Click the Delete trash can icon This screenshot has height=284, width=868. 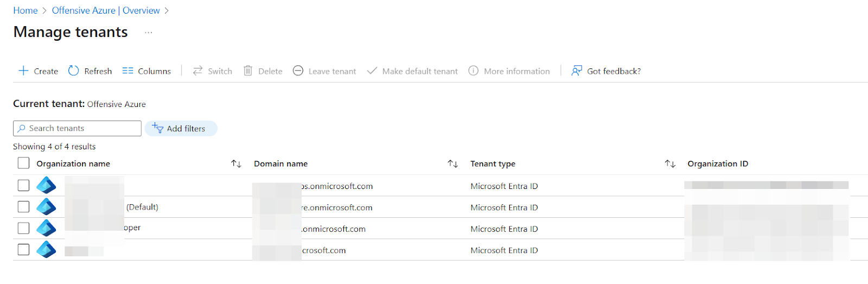248,71
